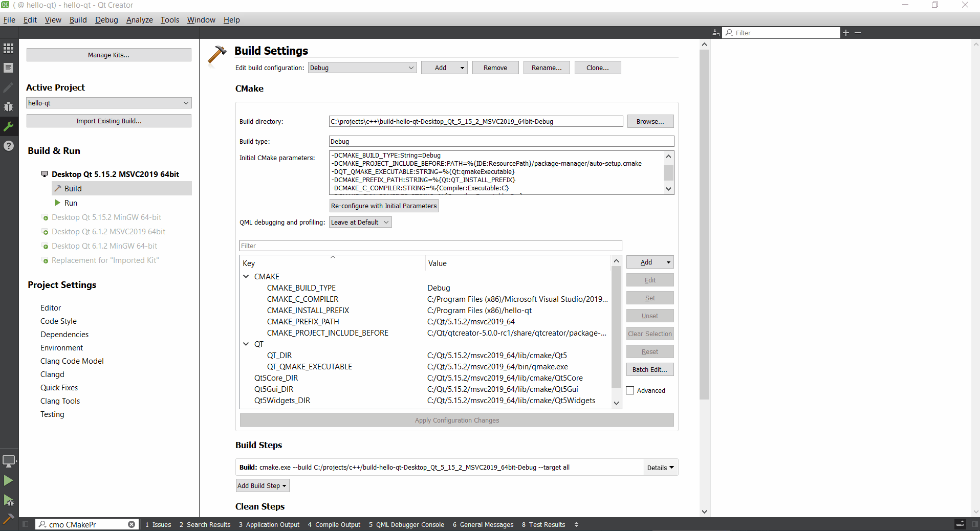Click the Manage Kits button
Viewport: 980px width, 531px height.
tap(108, 55)
